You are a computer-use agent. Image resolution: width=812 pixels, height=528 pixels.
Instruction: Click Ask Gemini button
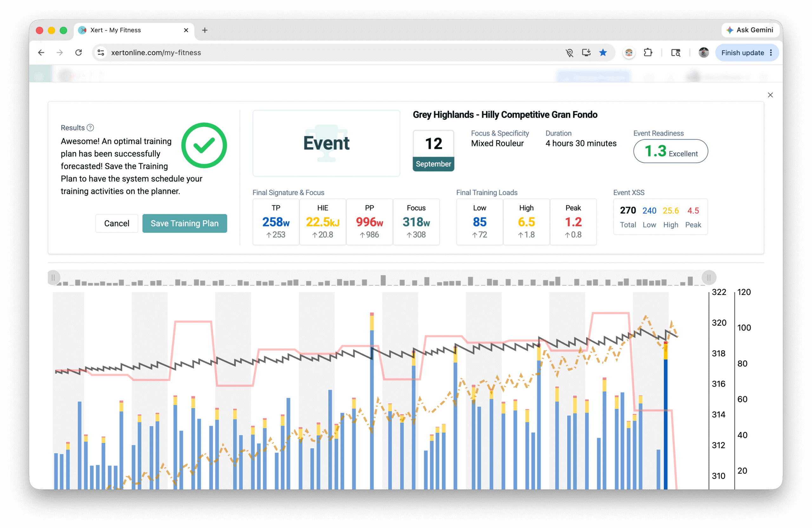(750, 30)
